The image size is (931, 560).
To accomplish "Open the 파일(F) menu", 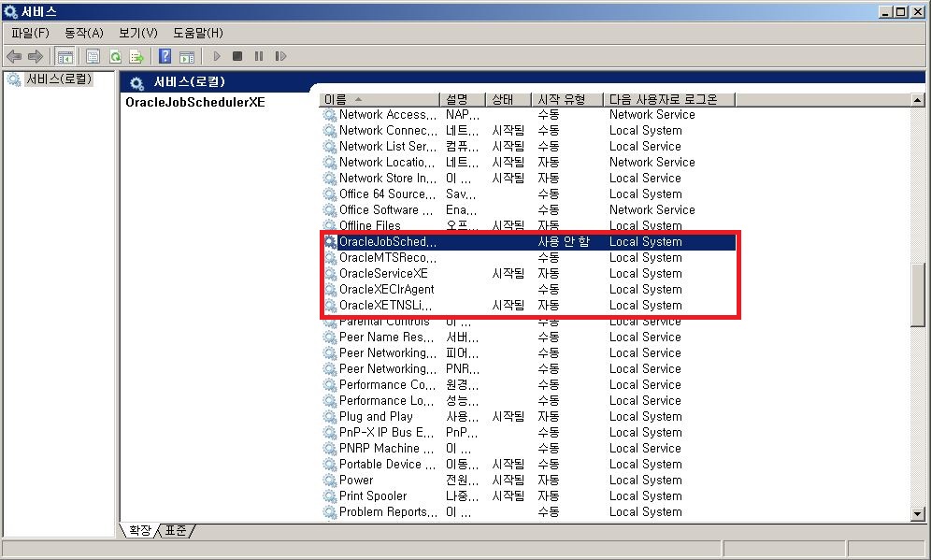I will (30, 33).
